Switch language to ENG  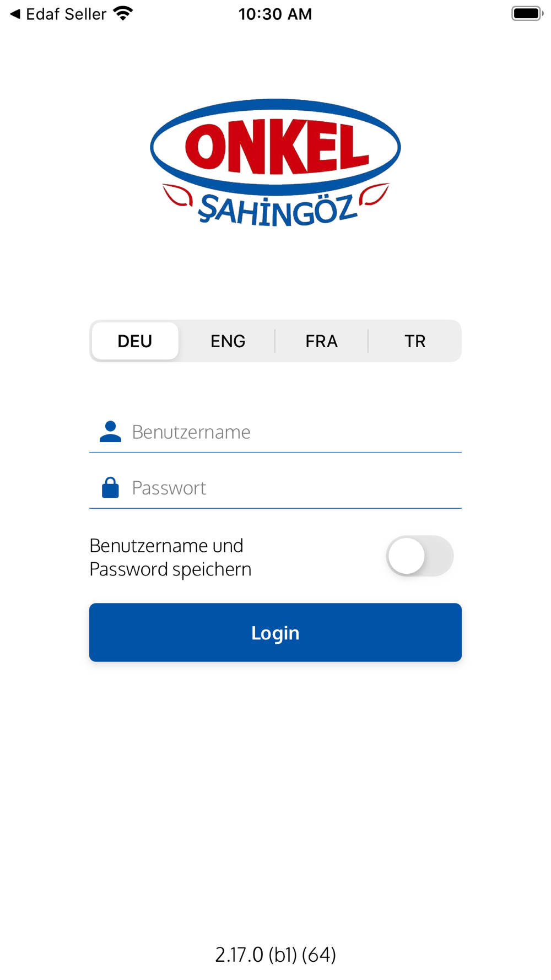pos(228,341)
